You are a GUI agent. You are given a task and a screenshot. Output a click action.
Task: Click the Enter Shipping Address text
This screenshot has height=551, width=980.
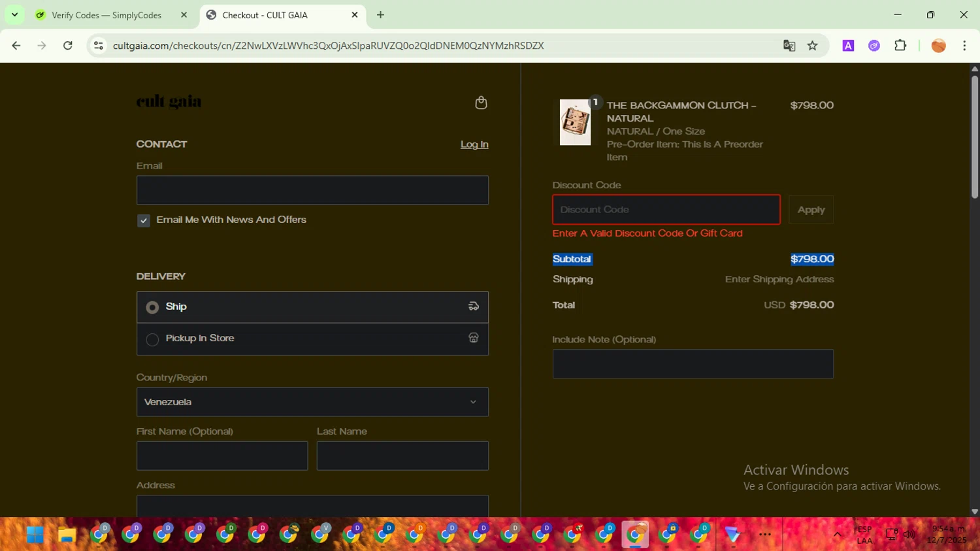click(779, 279)
